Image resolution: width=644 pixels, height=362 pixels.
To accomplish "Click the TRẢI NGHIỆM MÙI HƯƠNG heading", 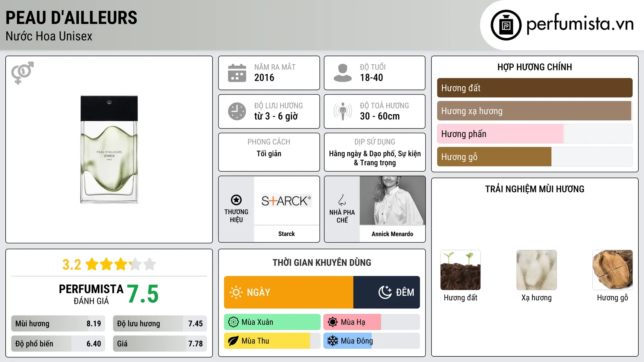I will (535, 189).
